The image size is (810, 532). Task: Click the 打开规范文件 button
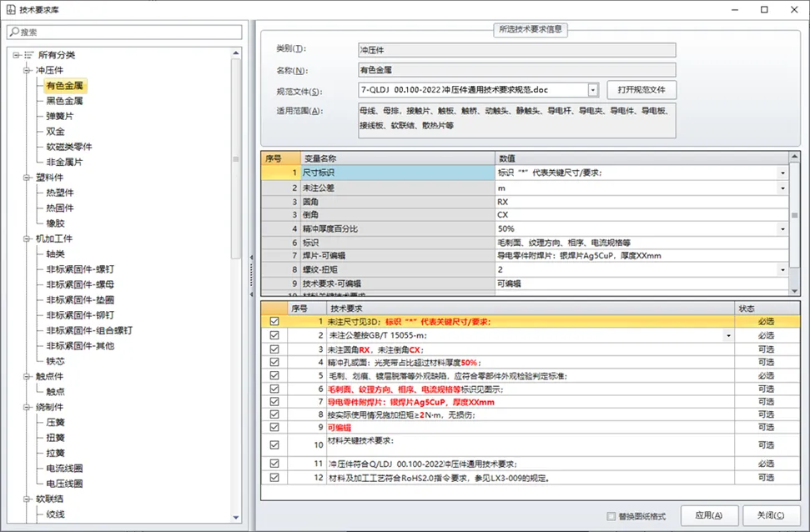click(x=641, y=90)
